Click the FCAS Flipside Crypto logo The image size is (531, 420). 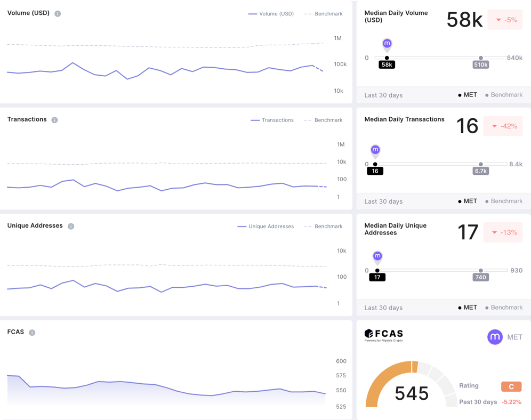[384, 335]
